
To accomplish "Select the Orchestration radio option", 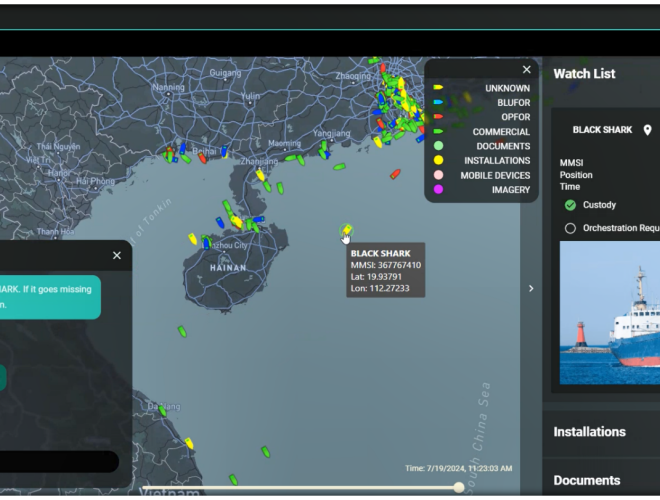I will click(x=570, y=228).
